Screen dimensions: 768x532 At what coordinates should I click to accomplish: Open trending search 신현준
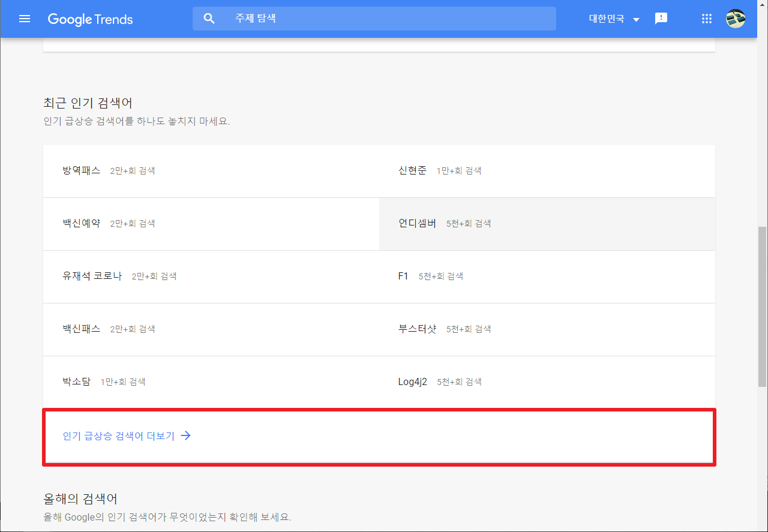[x=547, y=171]
